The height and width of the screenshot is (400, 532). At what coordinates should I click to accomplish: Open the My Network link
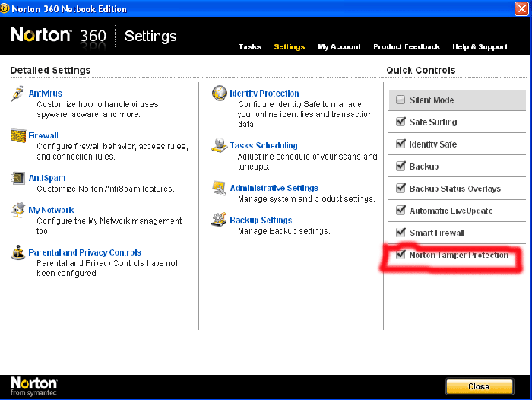tap(51, 210)
